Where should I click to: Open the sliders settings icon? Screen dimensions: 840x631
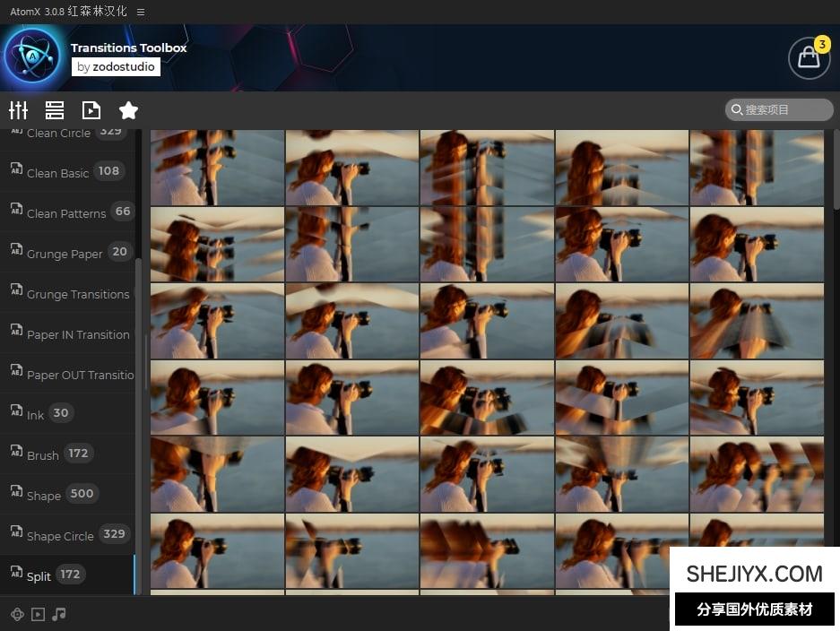18,110
